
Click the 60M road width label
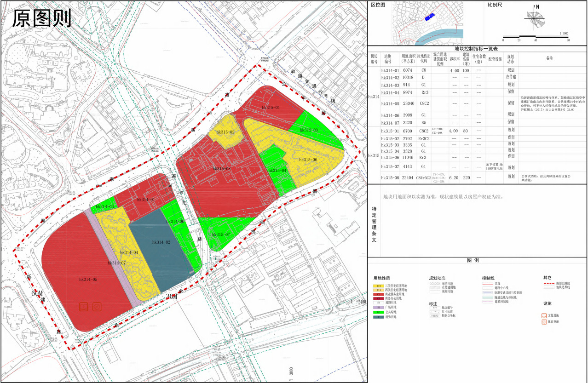point(36,293)
